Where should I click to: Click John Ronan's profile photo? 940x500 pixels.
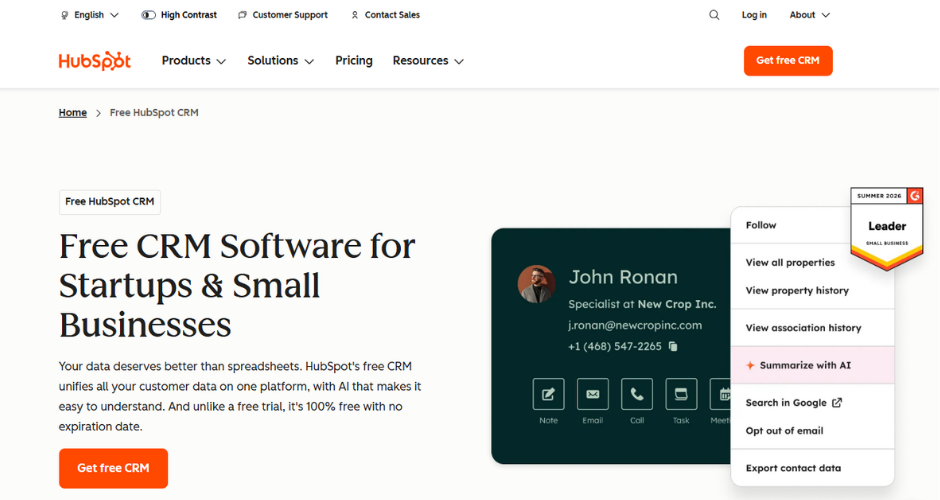point(537,284)
